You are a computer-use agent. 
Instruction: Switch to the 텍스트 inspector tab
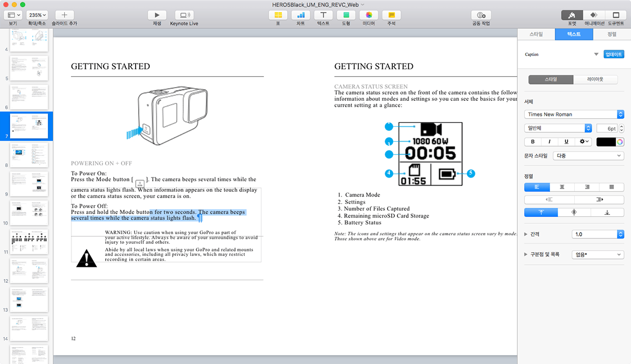tap(574, 34)
